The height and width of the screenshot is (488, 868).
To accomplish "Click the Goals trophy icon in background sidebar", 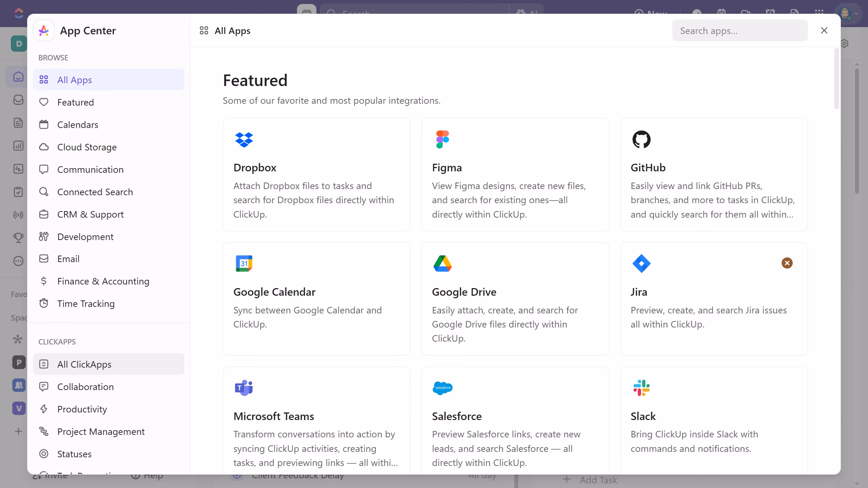I will (x=18, y=237).
